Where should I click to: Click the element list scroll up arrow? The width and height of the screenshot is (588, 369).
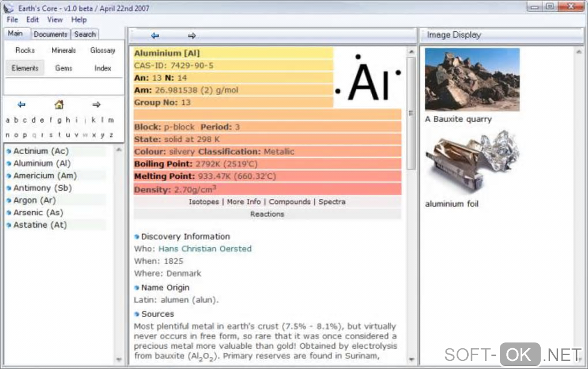pyautogui.click(x=119, y=150)
